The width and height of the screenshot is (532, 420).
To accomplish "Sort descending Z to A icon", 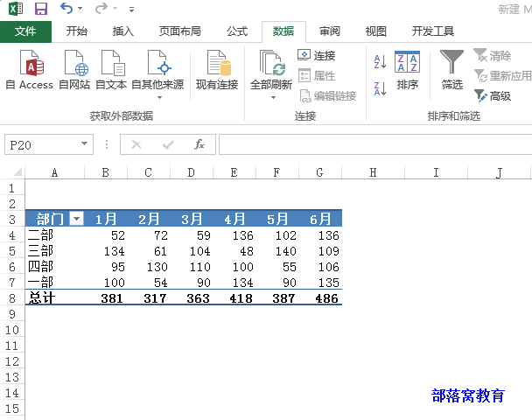I will [380, 89].
